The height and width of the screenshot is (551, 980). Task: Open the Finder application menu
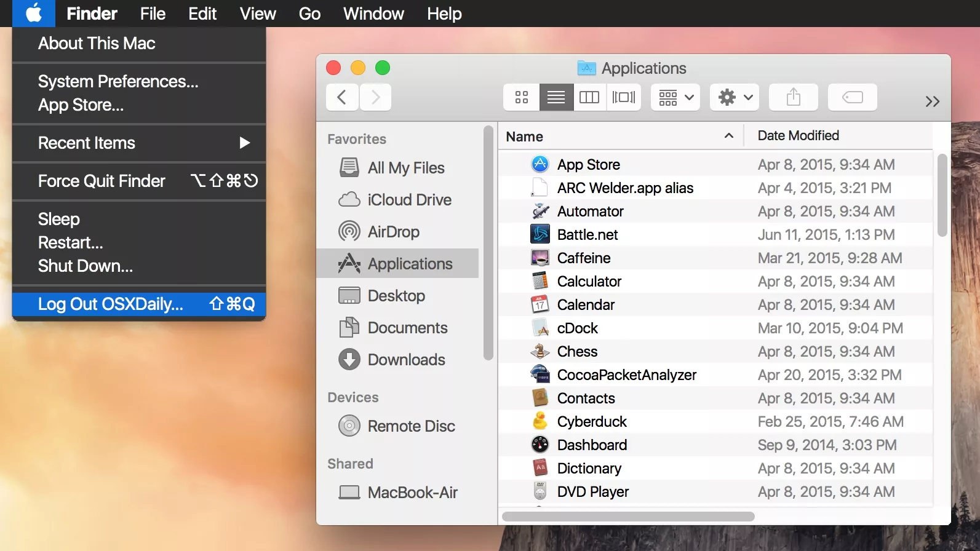[92, 14]
